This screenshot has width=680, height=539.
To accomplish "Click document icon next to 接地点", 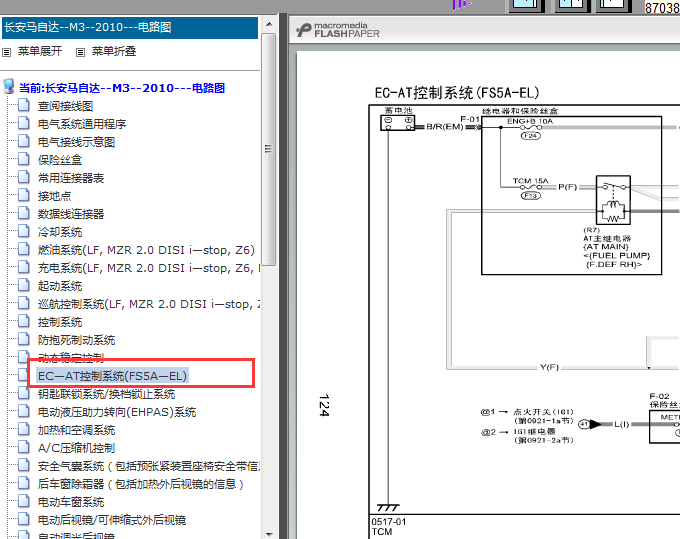I will coord(24,195).
